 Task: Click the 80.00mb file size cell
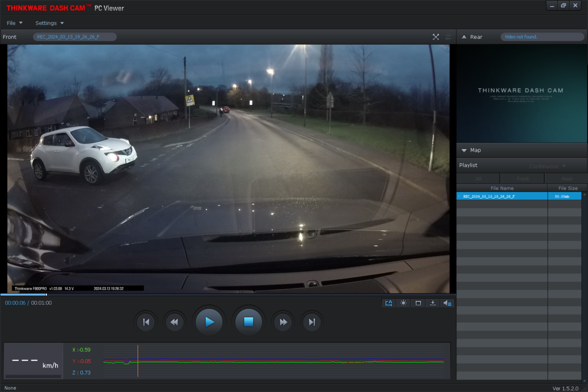(564, 196)
